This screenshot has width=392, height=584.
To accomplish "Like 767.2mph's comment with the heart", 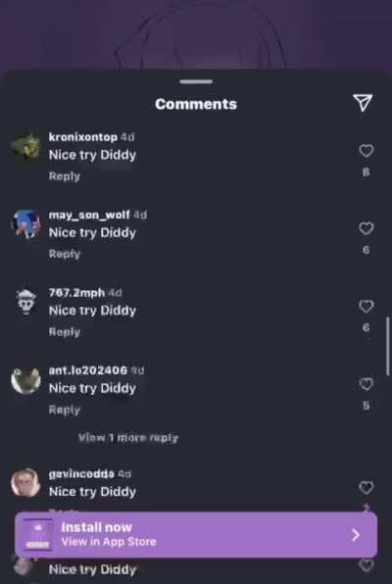I will (x=366, y=306).
